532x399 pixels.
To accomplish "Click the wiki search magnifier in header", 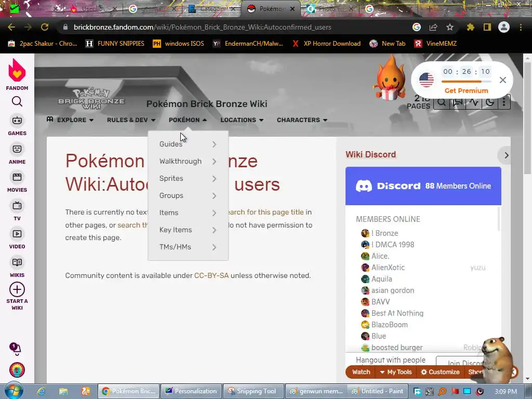I will coord(442,102).
